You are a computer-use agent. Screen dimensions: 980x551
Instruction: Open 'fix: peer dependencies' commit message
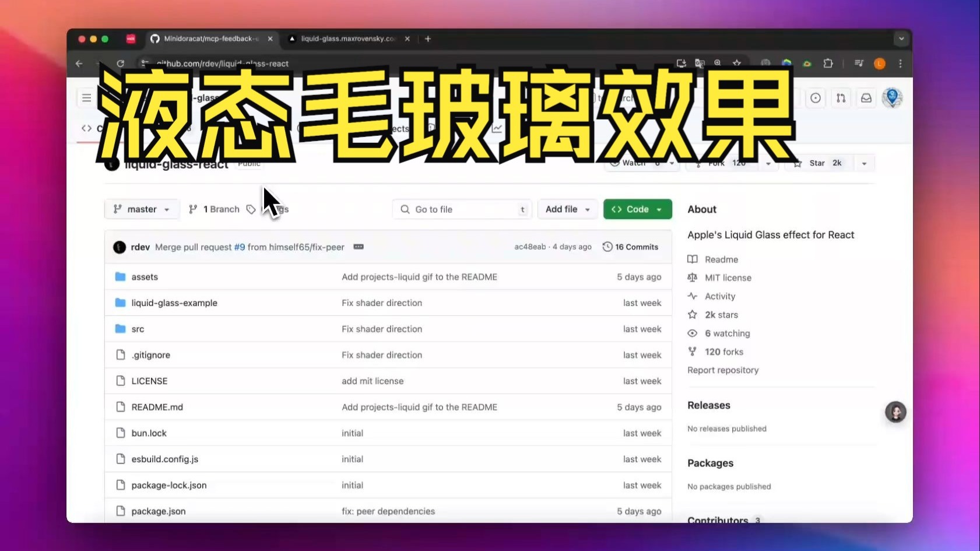tap(388, 511)
